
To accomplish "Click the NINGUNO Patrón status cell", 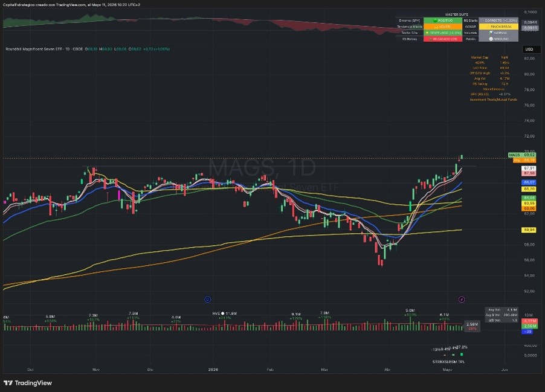I will pos(498,39).
